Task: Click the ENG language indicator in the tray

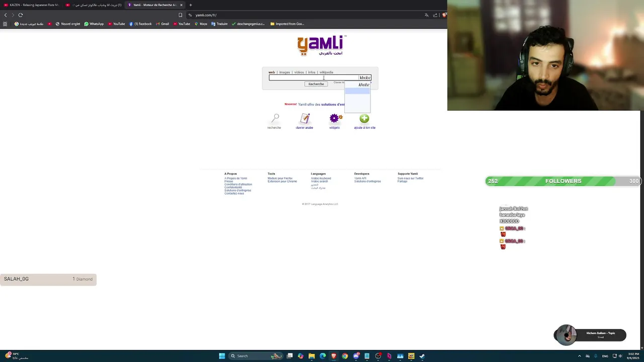Action: point(605,356)
